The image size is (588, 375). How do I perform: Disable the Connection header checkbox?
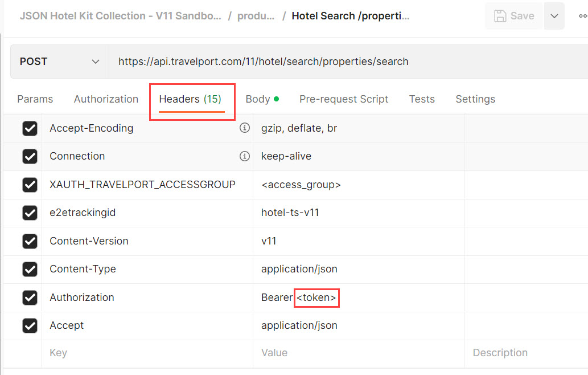coord(30,157)
